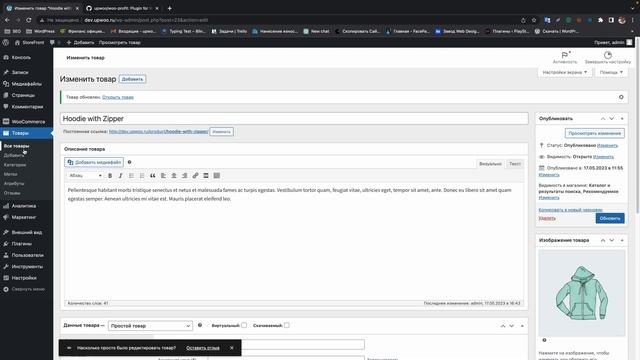The image size is (640, 360).
Task: Apply blockquote formatting in the editor
Action: click(x=153, y=176)
